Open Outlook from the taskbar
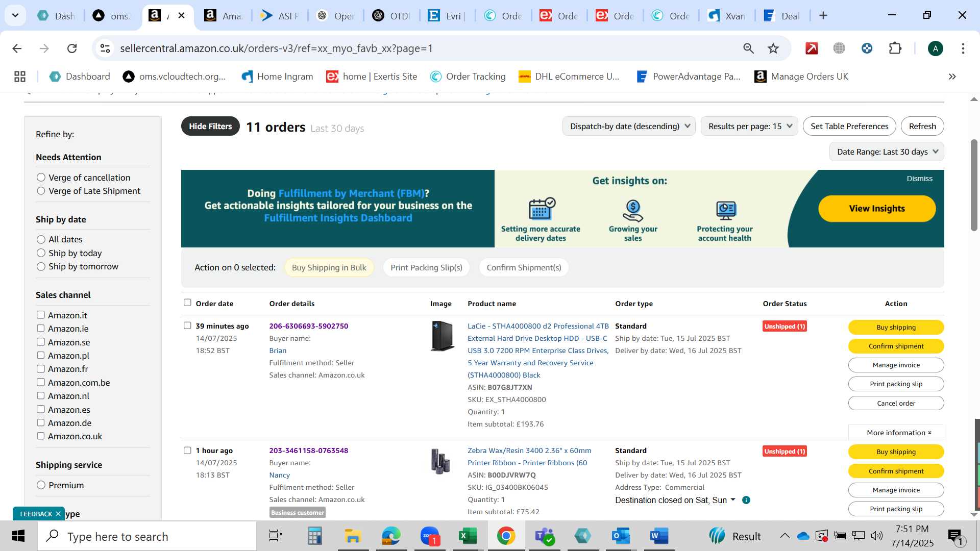980x551 pixels. coord(621,536)
